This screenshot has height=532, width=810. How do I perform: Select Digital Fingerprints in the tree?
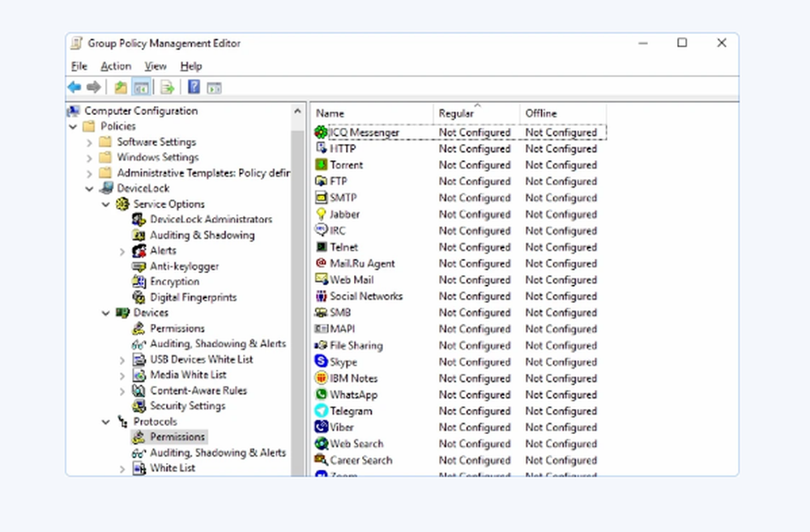pyautogui.click(x=193, y=297)
